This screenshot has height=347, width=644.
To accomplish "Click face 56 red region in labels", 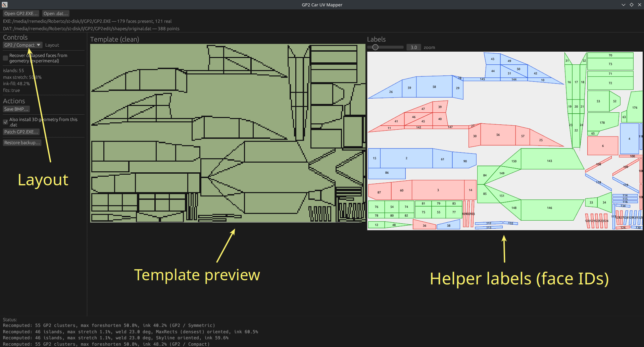I will pos(498,135).
